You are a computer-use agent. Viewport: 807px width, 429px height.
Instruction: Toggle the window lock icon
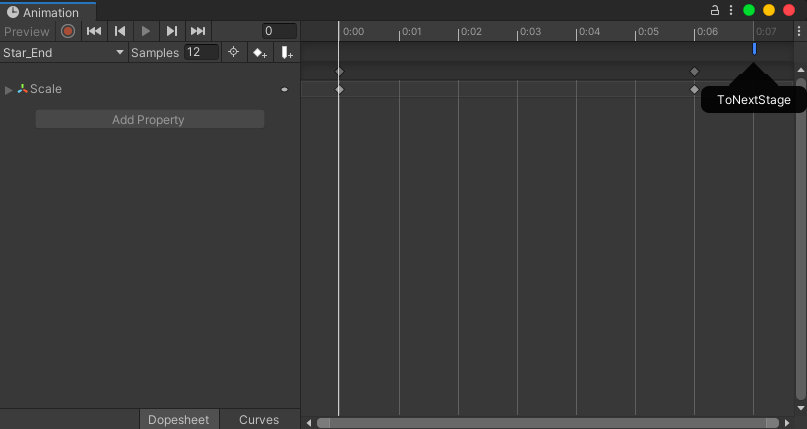point(714,10)
